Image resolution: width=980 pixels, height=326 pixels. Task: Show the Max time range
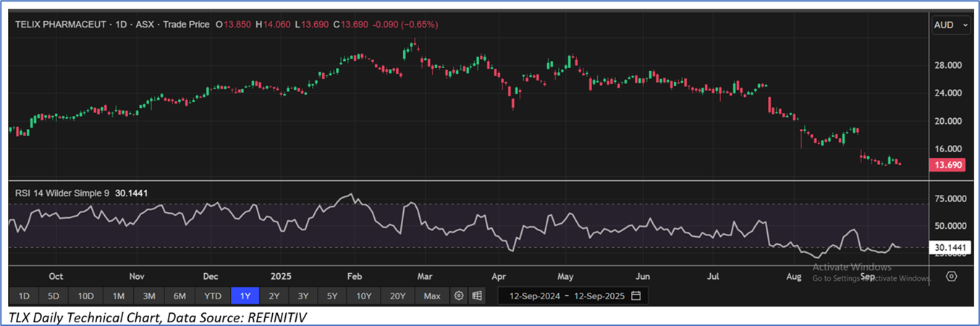tap(432, 296)
